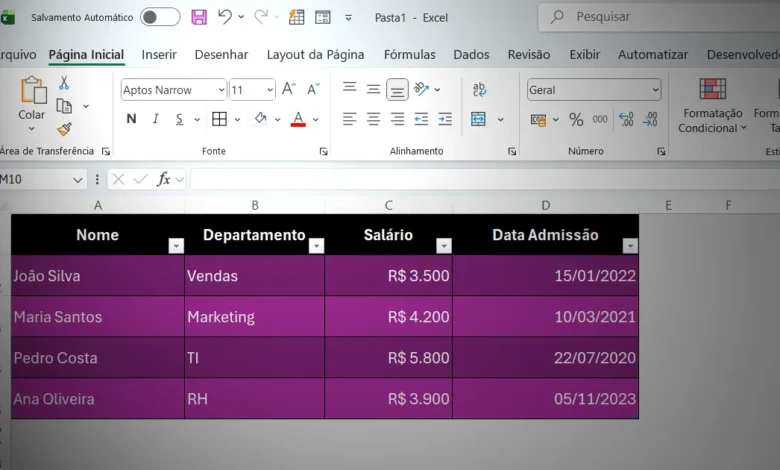This screenshot has height=470, width=780.
Task: Click the Percent style icon
Action: [x=576, y=119]
